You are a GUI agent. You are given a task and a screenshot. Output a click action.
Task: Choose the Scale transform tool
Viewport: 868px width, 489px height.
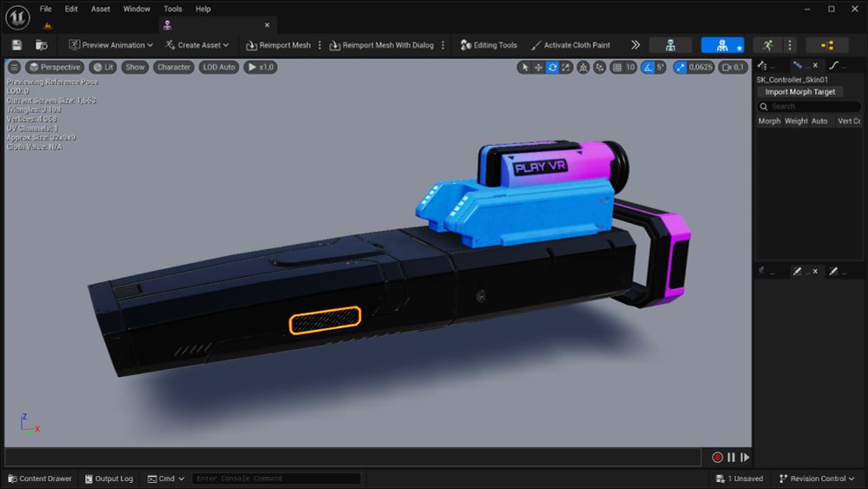click(566, 68)
